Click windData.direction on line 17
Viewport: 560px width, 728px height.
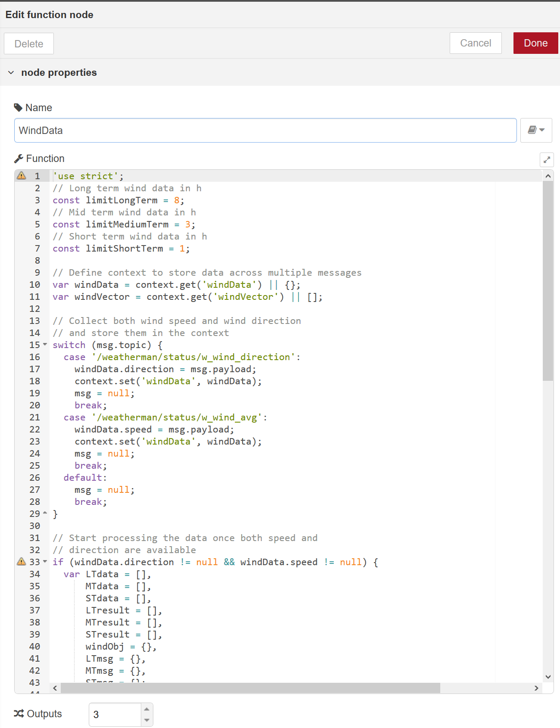click(x=124, y=369)
